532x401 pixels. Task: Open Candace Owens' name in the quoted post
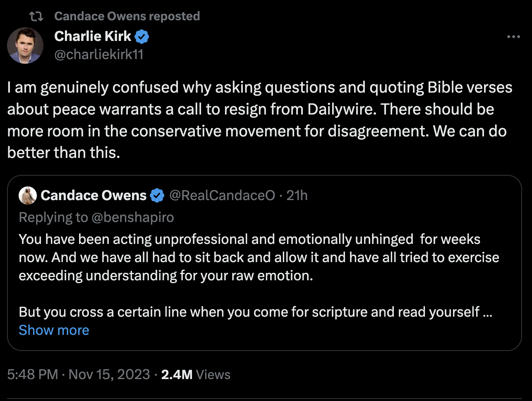[x=93, y=196]
